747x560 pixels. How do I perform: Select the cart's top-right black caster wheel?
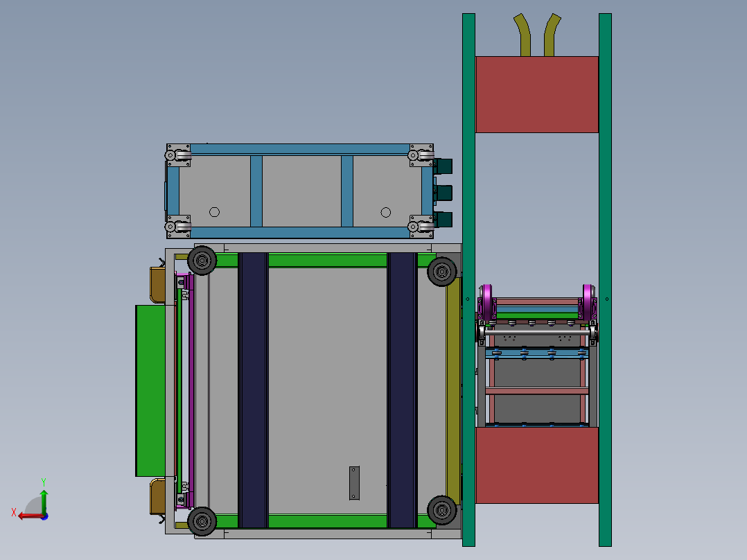pos(441,272)
